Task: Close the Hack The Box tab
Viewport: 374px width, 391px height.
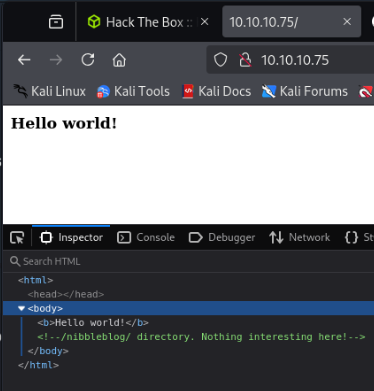Action: (x=205, y=22)
